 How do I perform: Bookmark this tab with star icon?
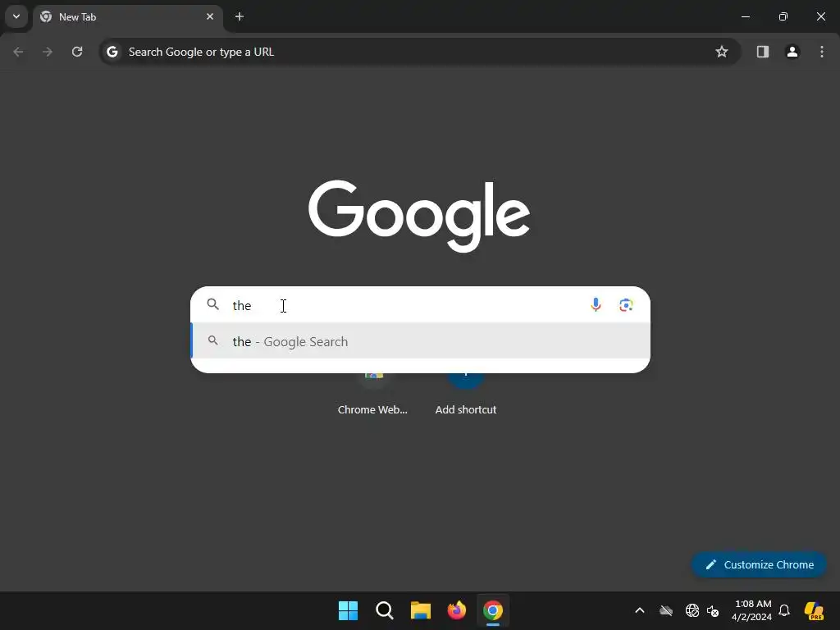pyautogui.click(x=722, y=52)
